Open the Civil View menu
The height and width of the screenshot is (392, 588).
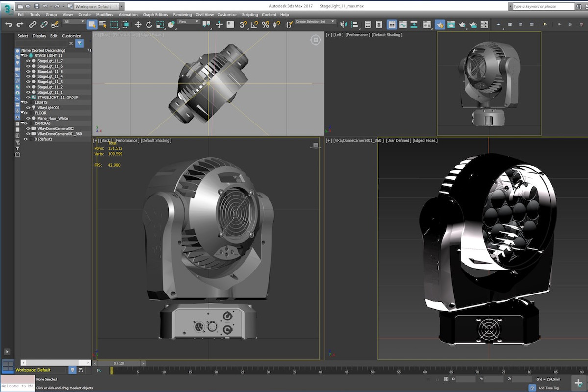click(204, 15)
